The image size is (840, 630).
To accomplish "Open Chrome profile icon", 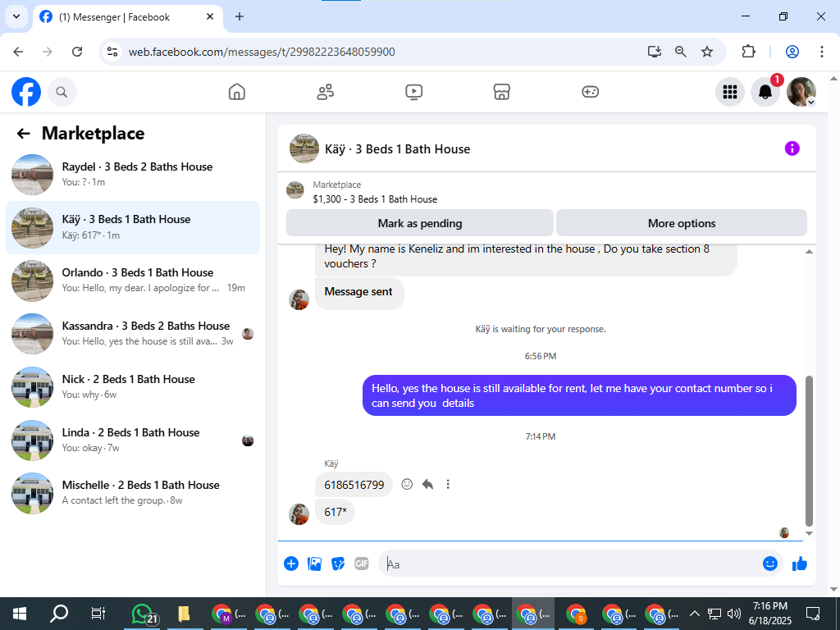I will tap(792, 52).
